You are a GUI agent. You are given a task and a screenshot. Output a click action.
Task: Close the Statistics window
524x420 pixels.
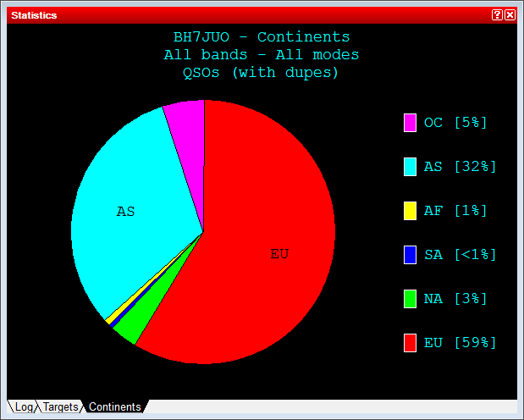point(510,15)
